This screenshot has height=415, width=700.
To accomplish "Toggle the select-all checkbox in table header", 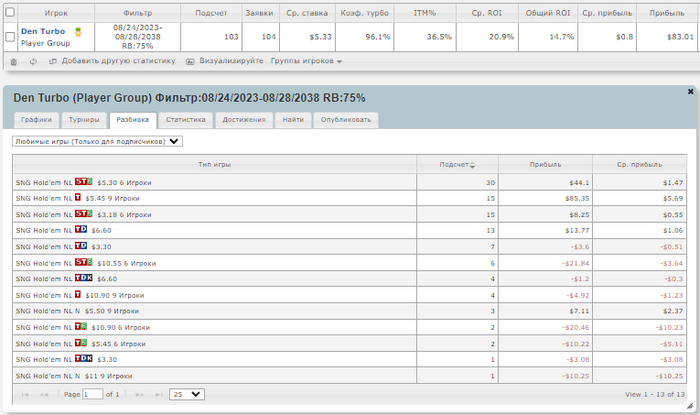I will pos(10,12).
